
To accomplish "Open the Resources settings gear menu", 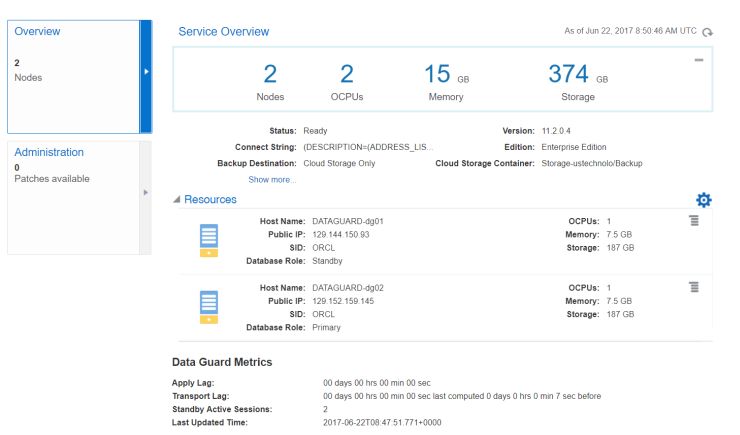I will point(704,200).
